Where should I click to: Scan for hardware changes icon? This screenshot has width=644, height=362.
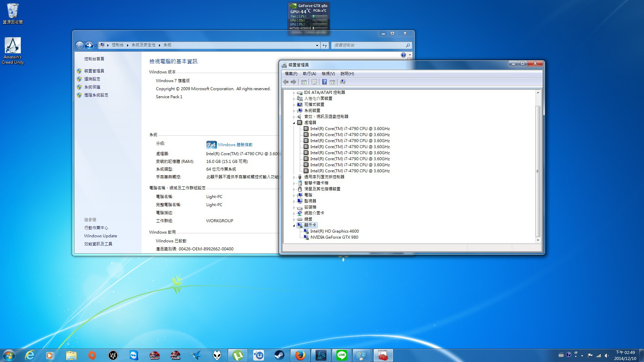342,82
